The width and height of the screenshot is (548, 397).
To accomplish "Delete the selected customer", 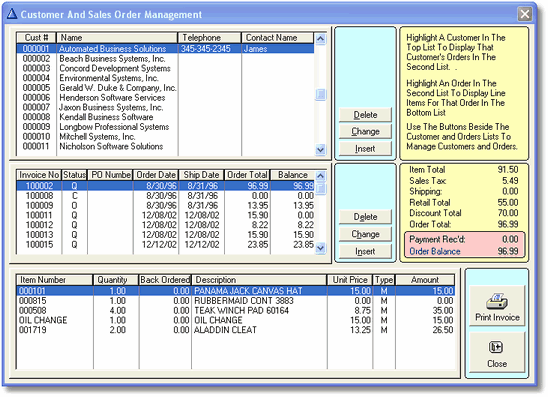I will [x=365, y=115].
